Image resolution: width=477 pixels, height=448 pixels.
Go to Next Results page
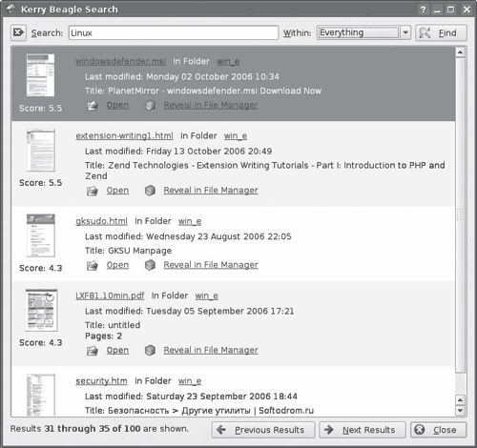click(363, 430)
